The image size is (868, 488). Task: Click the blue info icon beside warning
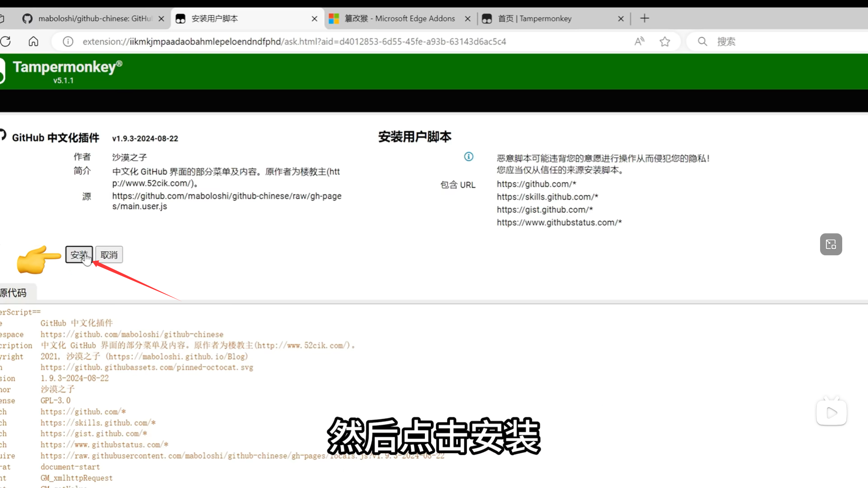[x=469, y=156]
